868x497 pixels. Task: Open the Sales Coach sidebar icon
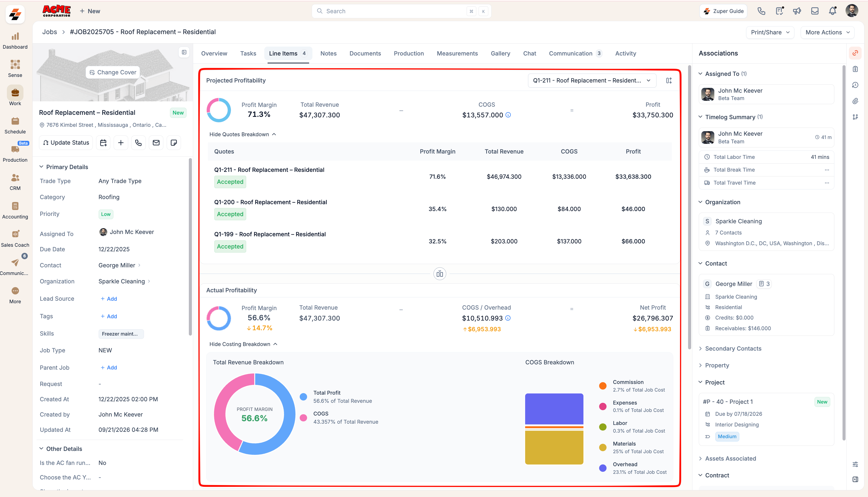click(x=15, y=238)
